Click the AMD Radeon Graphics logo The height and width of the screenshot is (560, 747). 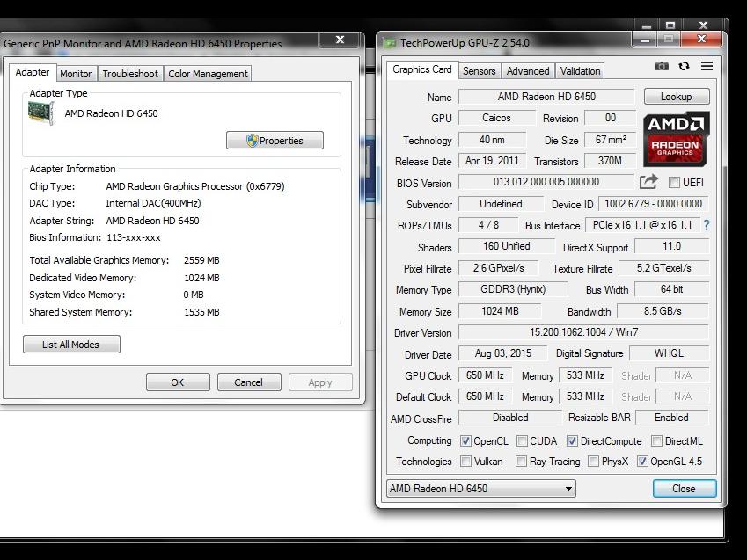coord(676,139)
